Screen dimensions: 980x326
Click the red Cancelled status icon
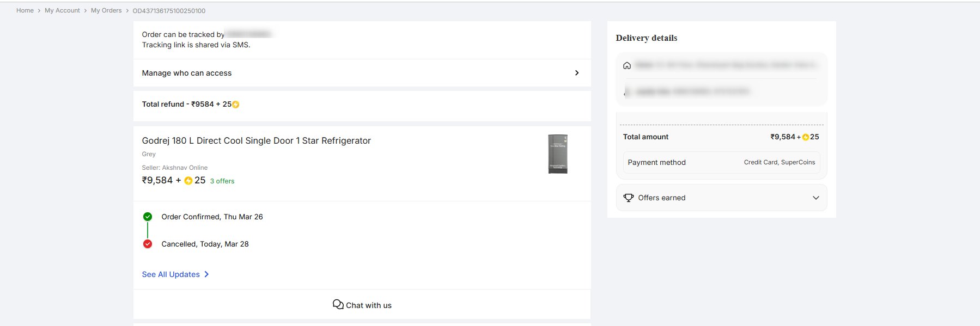(148, 244)
